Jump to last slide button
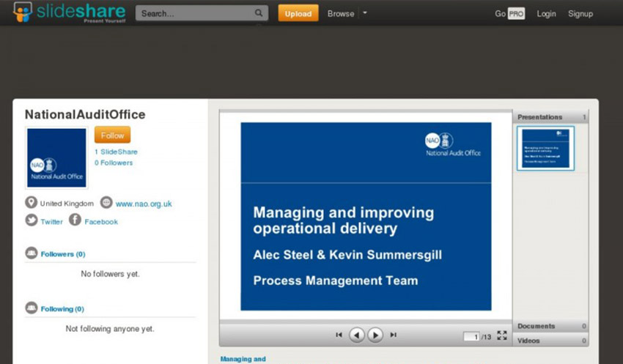Image resolution: width=623 pixels, height=364 pixels. click(x=393, y=335)
